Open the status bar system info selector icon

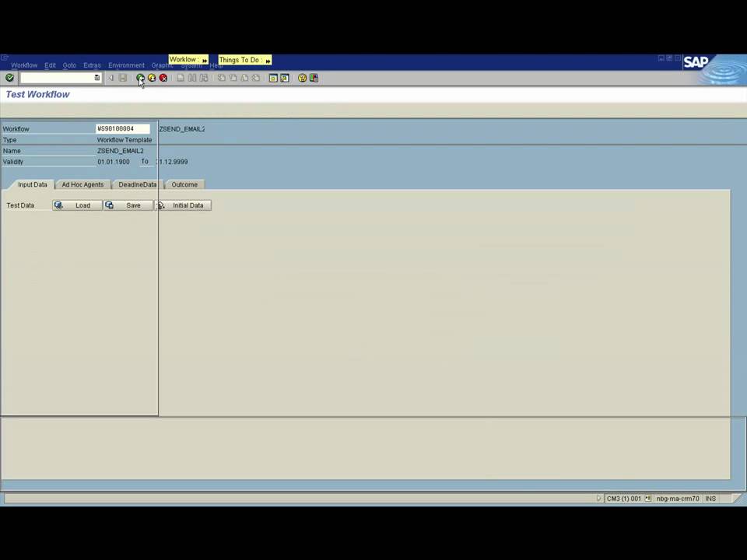(x=648, y=498)
